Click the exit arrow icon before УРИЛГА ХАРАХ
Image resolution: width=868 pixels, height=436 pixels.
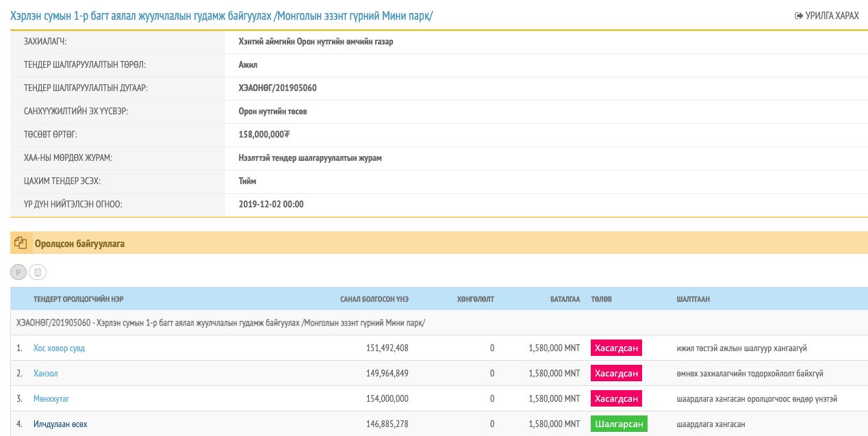click(798, 16)
